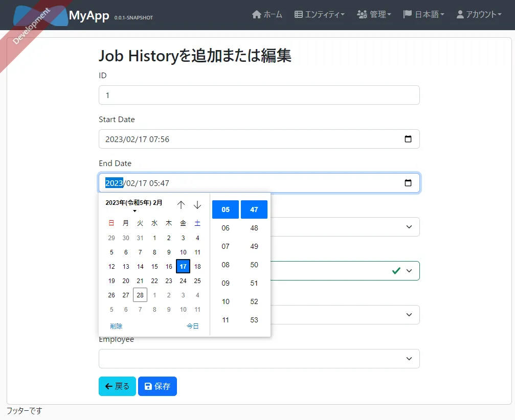Select hour 07 in time list

click(226, 246)
